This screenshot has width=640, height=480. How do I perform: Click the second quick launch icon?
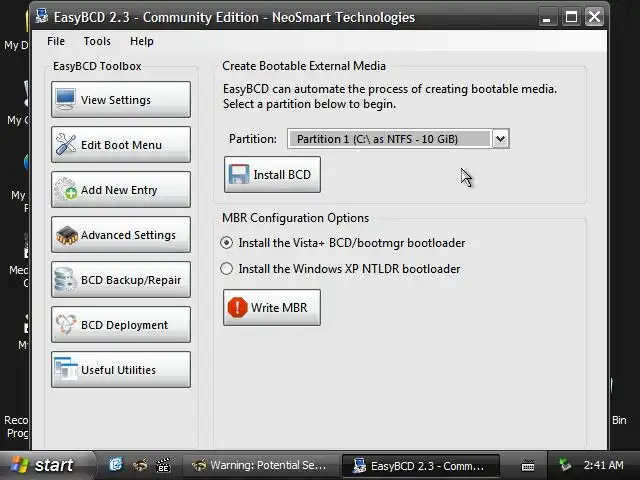140,464
